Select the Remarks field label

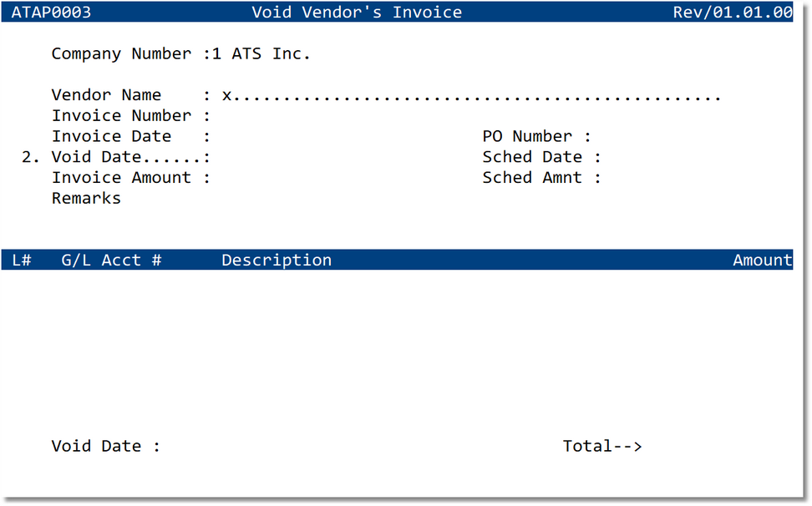(x=86, y=199)
